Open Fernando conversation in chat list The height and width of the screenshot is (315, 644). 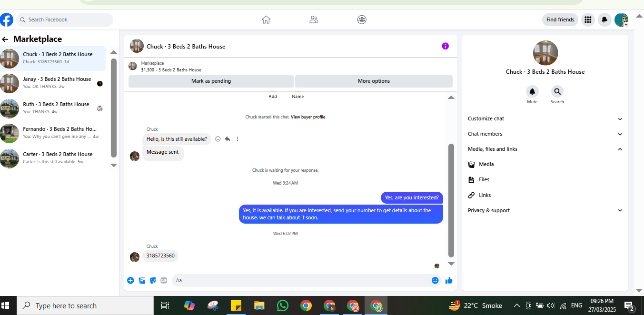pyautogui.click(x=53, y=133)
